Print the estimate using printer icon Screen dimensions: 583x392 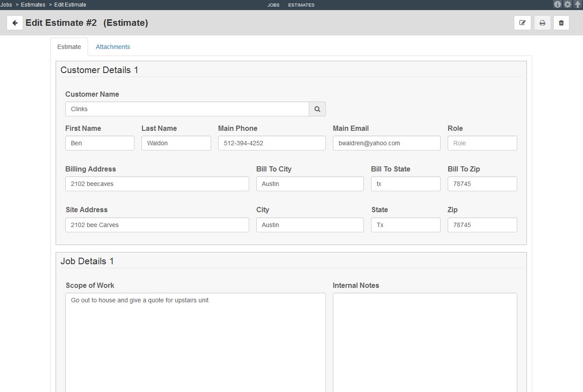click(542, 23)
